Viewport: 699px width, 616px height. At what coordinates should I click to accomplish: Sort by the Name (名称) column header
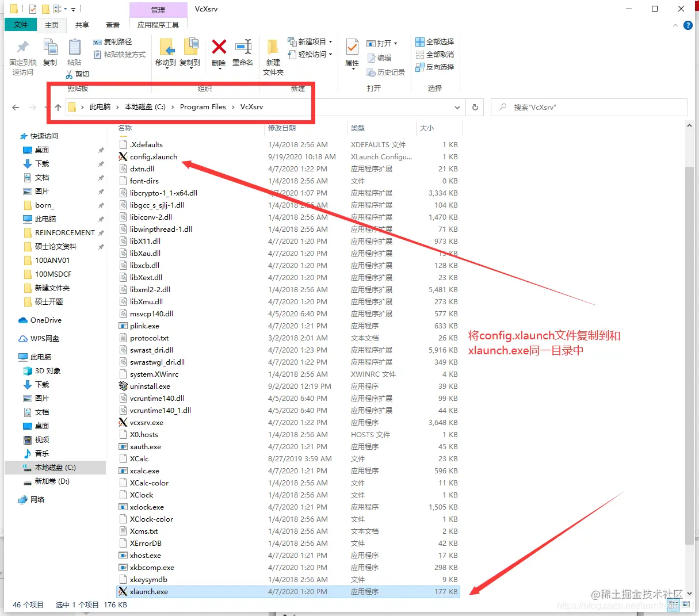pos(190,128)
